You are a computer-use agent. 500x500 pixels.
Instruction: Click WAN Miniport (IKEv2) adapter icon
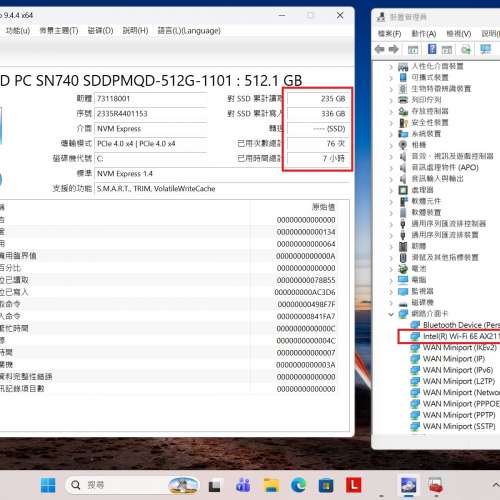pos(415,348)
